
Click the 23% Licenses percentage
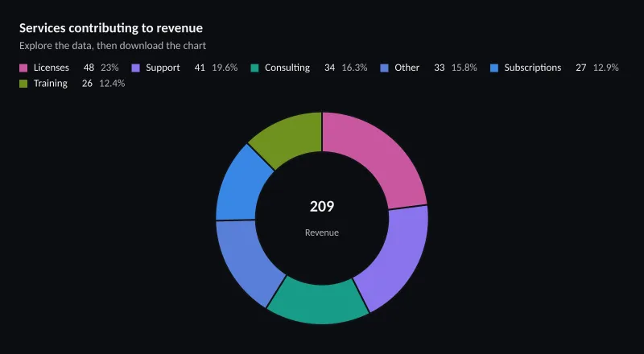(109, 68)
